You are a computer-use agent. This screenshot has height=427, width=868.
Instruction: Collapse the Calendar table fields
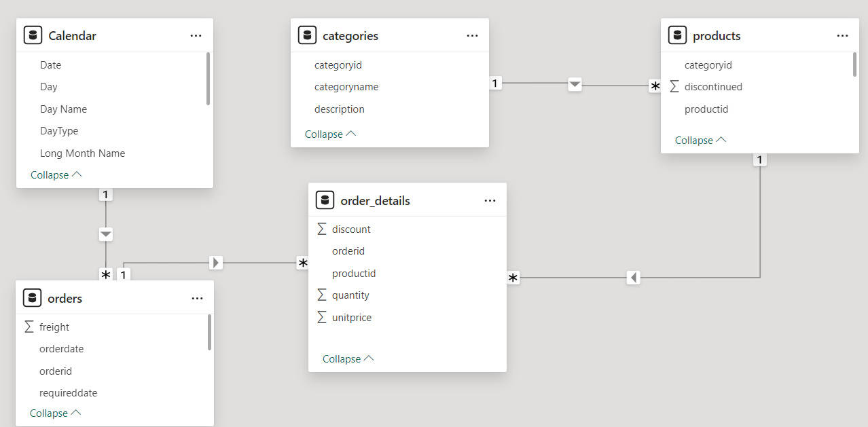pyautogui.click(x=56, y=175)
